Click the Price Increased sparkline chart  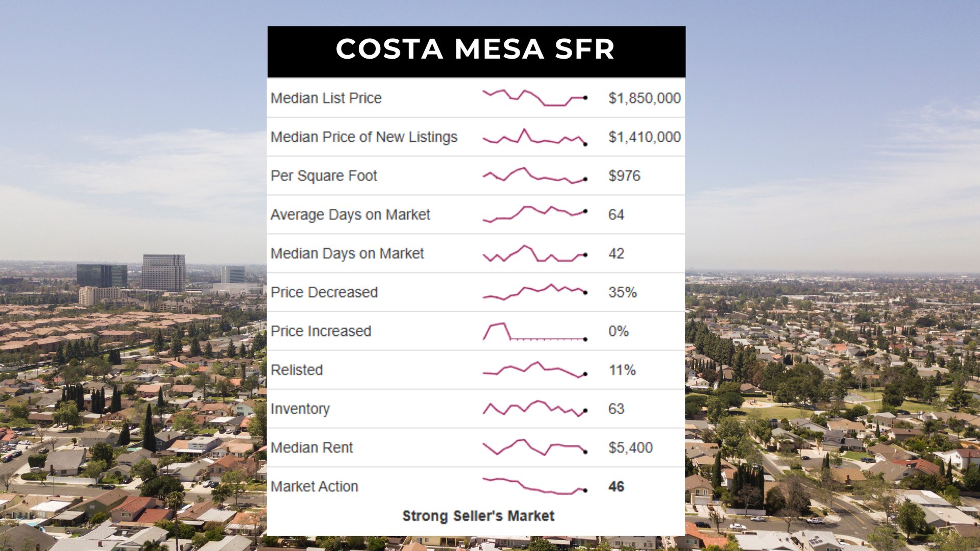pyautogui.click(x=534, y=332)
